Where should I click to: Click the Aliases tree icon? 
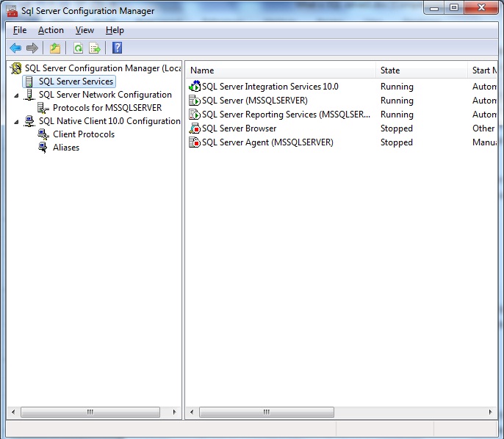tap(43, 148)
